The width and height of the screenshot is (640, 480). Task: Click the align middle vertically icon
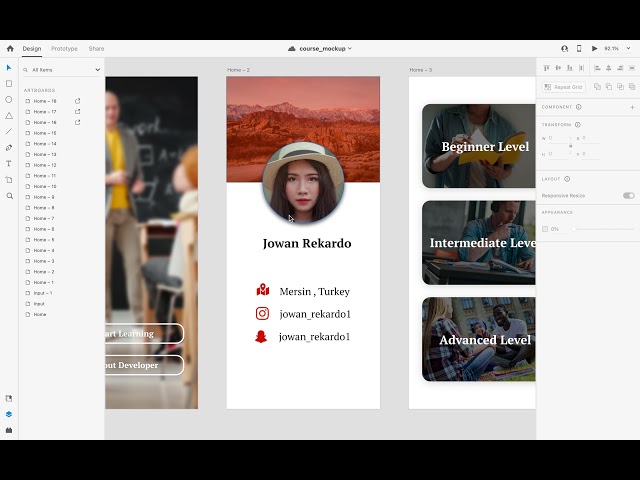[x=558, y=68]
